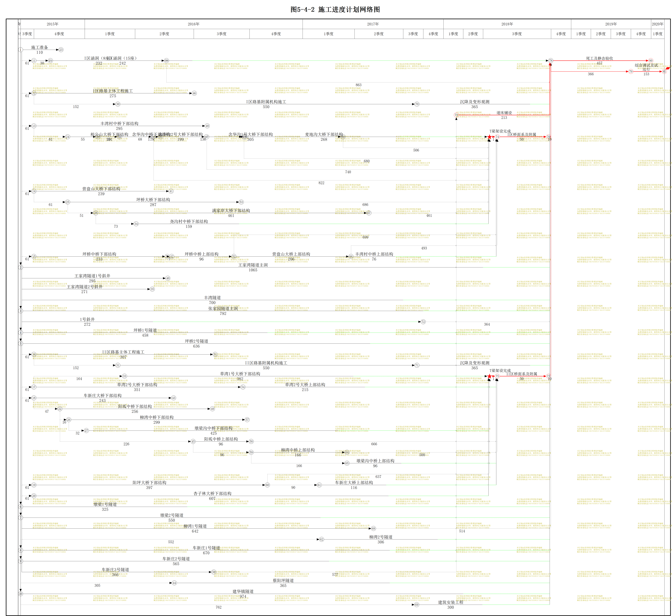Viewport: 672px width, 616px height.
Task: Select node 72 ending 1号斜井
Action: (423, 322)
